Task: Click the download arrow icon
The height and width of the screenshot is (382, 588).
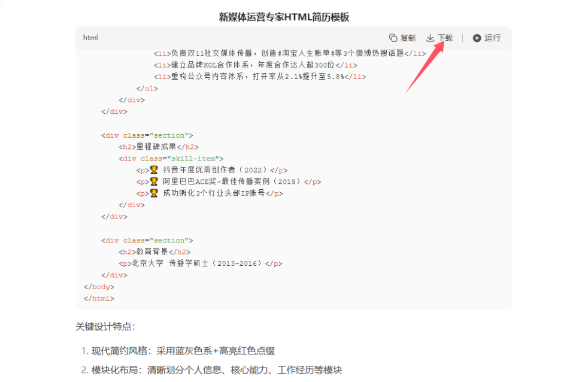Action: pos(430,38)
